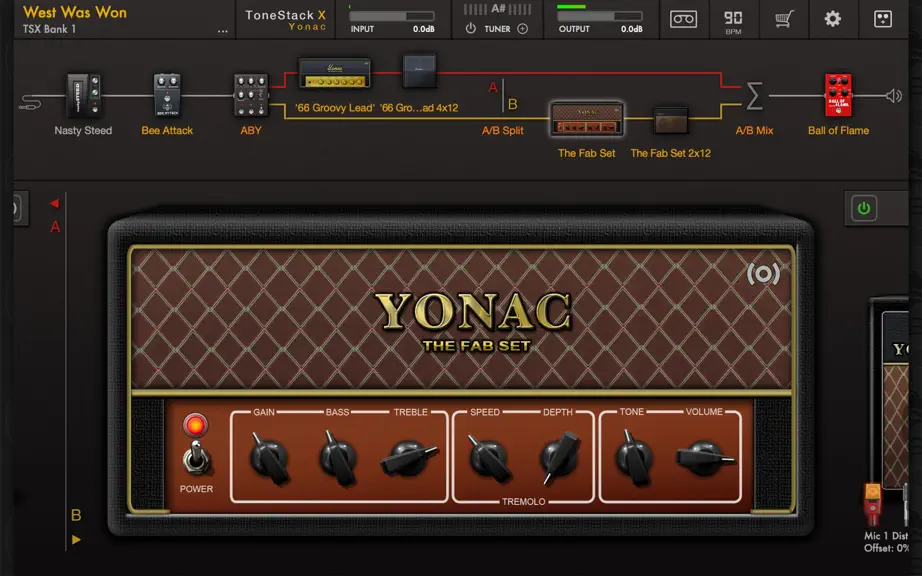The width and height of the screenshot is (922, 576).
Task: Adjust the VOLUME knob
Action: [x=704, y=458]
